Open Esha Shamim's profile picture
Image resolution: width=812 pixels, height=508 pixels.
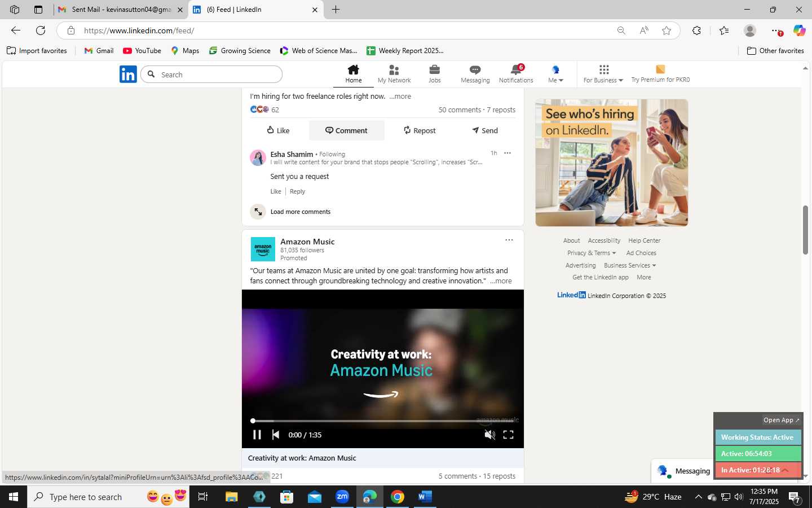pos(258,157)
